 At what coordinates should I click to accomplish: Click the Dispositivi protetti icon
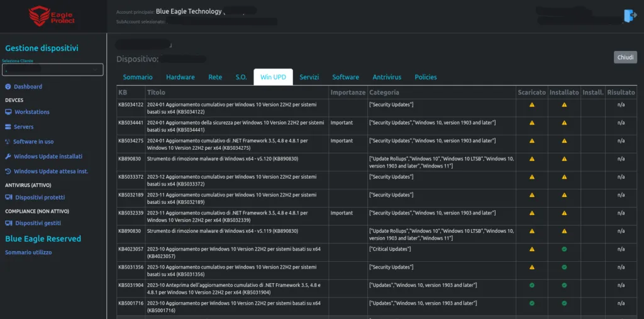[9, 198]
